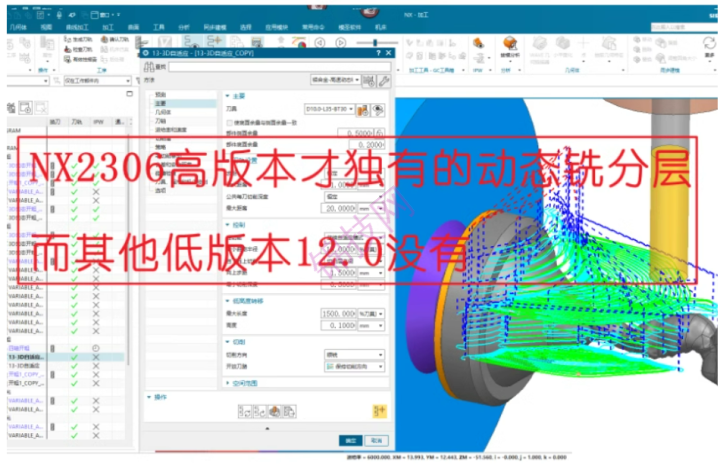Viewport: 720px width, 471px height.
Task: Click the 取消 button
Action: [376, 439]
